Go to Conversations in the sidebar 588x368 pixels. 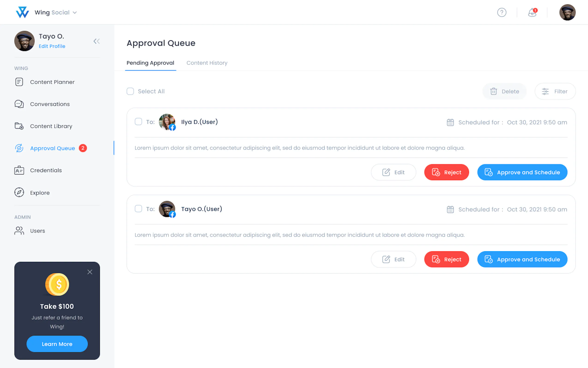pos(50,104)
